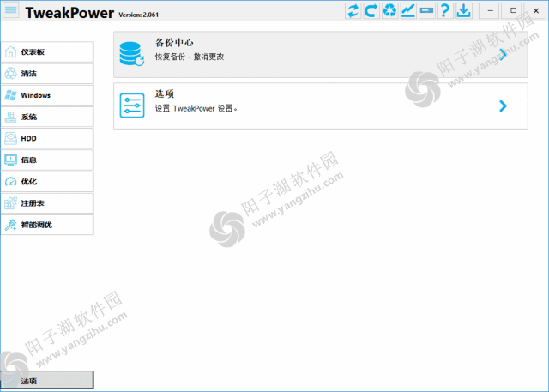Click the 备份中心 database icon
The width and height of the screenshot is (549, 392).
click(x=131, y=53)
